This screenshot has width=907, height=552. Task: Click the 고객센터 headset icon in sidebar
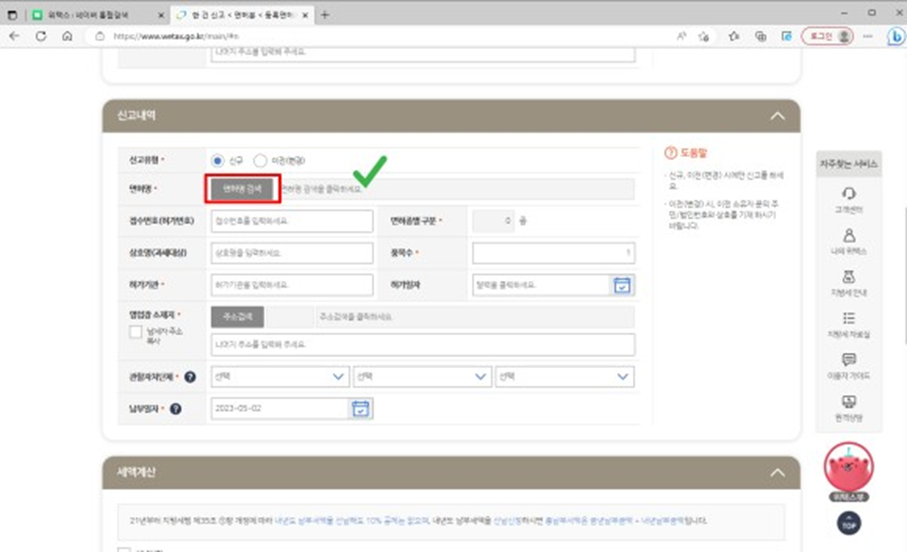848,194
